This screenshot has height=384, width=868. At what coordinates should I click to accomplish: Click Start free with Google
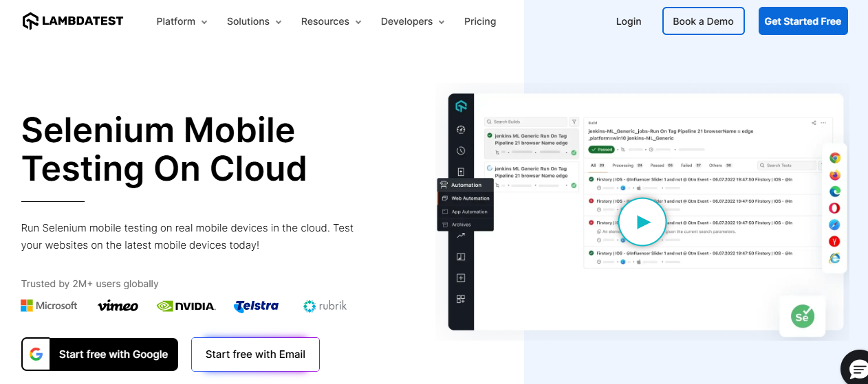[x=100, y=354]
